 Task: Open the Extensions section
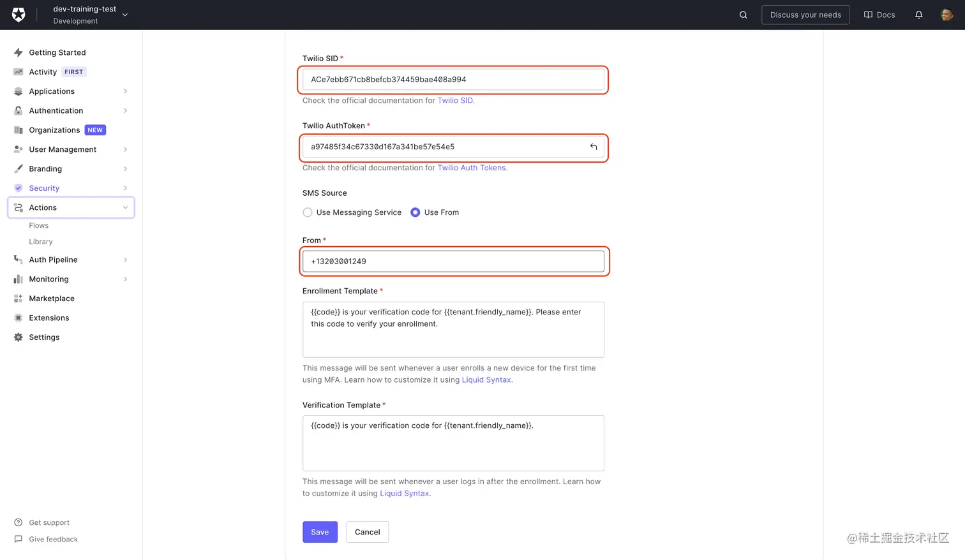(49, 317)
